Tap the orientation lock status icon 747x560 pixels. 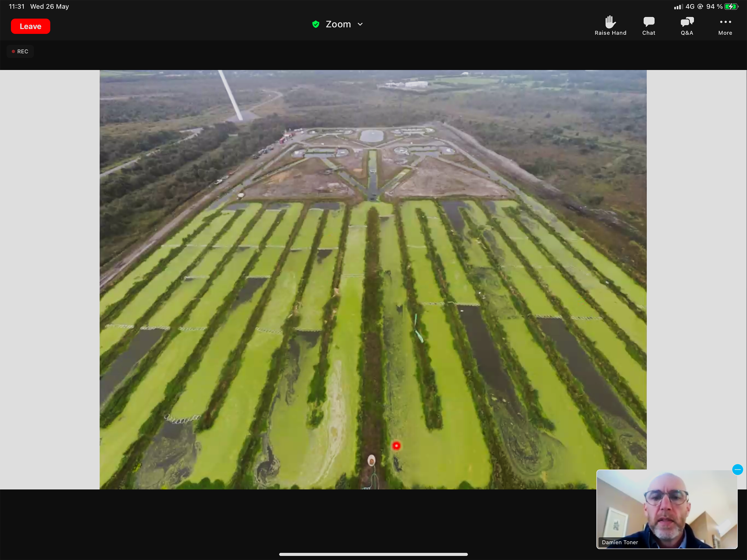(x=701, y=7)
